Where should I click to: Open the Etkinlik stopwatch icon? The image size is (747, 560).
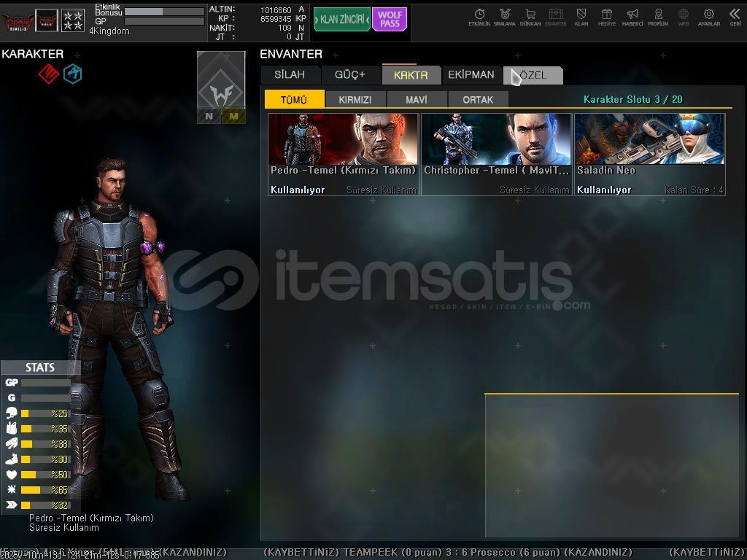click(479, 17)
